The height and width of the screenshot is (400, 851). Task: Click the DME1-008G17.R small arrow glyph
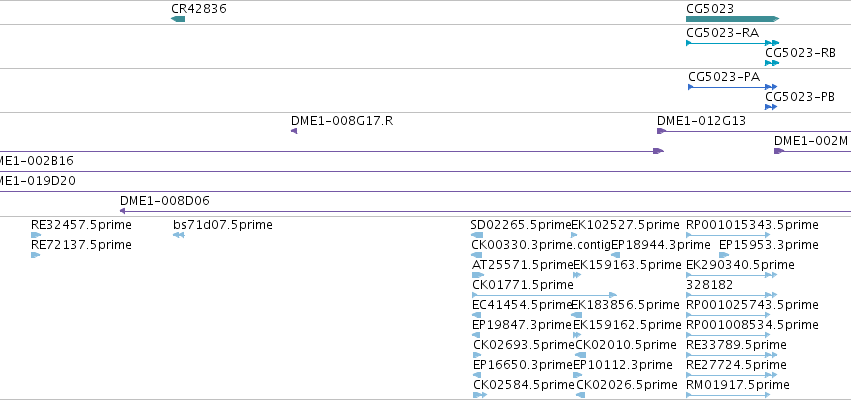click(294, 131)
